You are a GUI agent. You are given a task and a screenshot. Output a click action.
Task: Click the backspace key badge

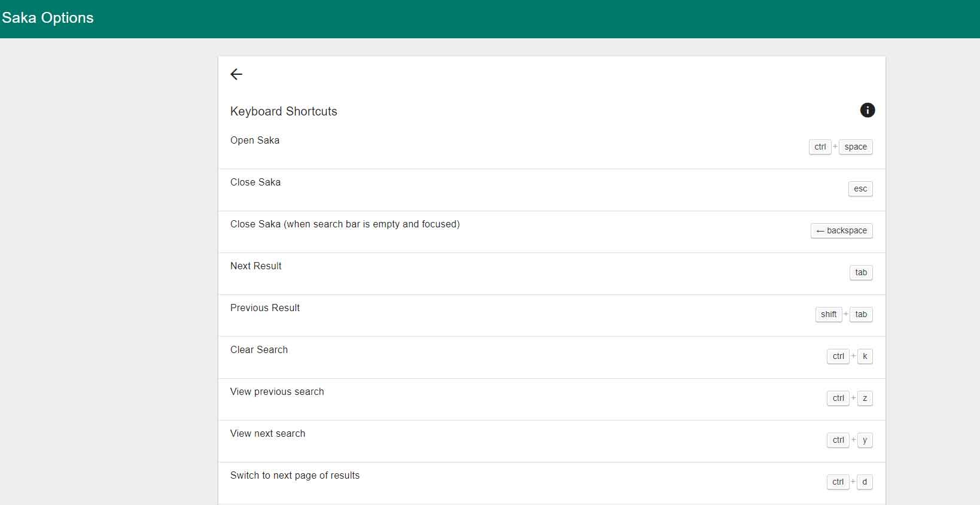(x=841, y=231)
